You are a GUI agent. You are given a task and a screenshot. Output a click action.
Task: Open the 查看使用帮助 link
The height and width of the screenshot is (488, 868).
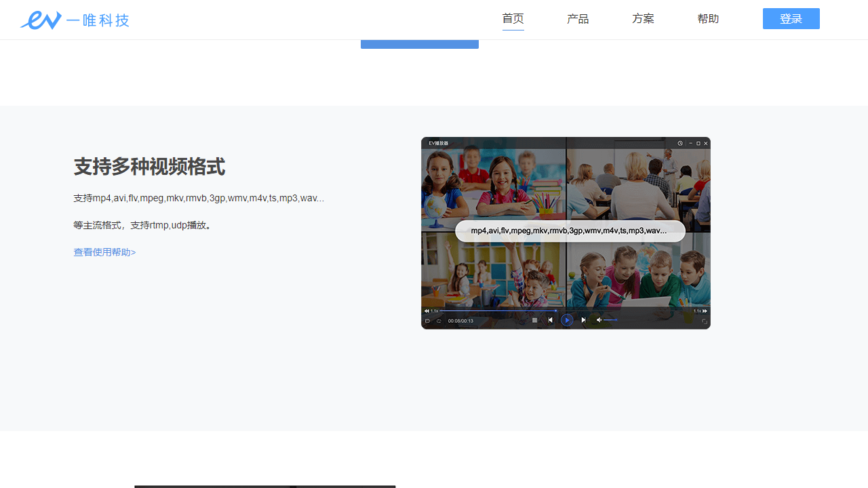(104, 251)
